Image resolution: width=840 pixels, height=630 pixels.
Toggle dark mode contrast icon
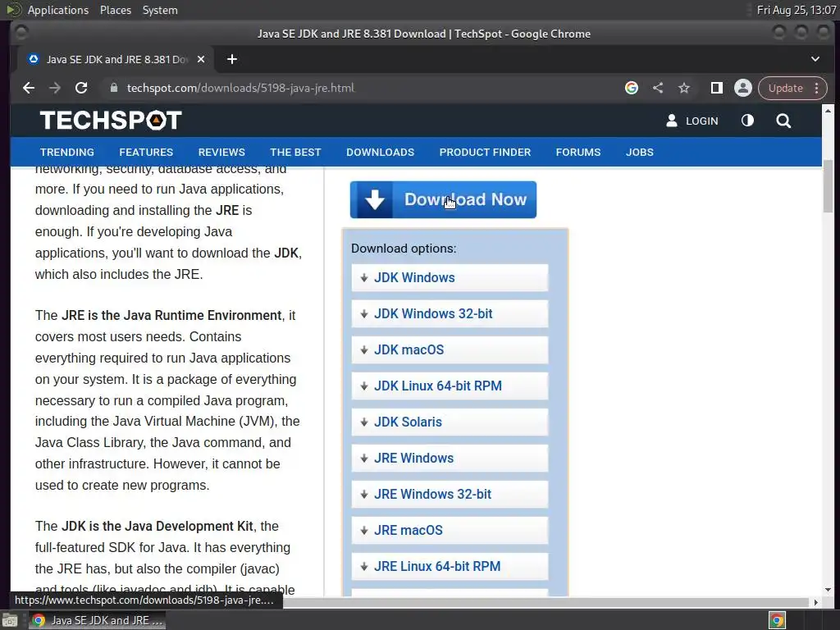pos(747,121)
